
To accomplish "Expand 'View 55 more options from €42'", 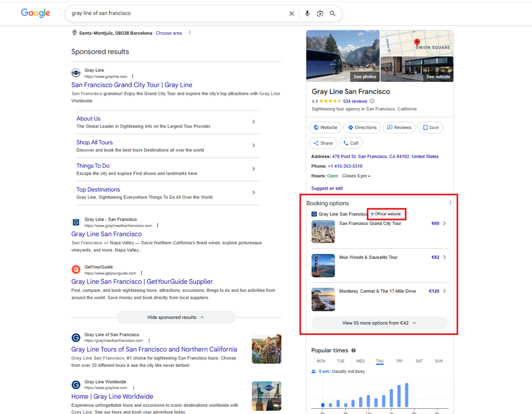I will [x=380, y=323].
